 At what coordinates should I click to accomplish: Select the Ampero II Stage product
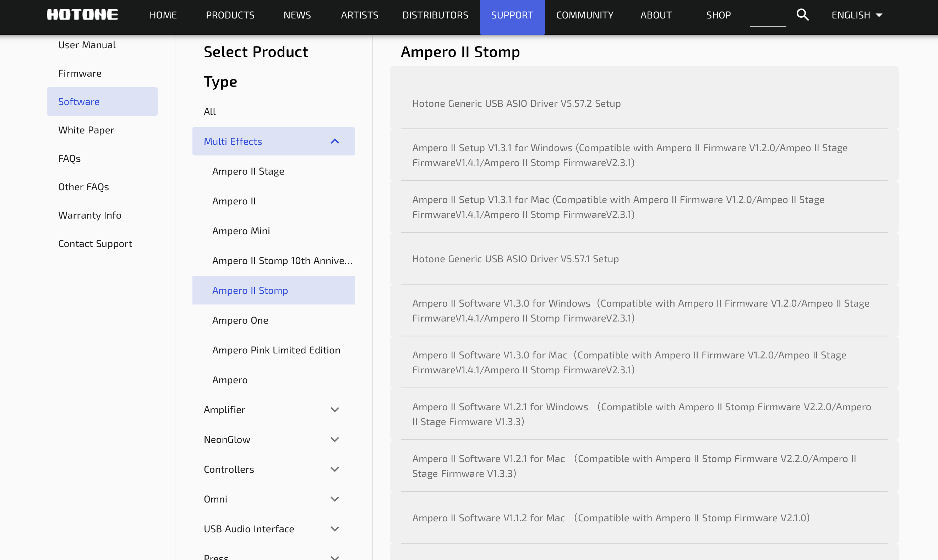[x=248, y=171]
